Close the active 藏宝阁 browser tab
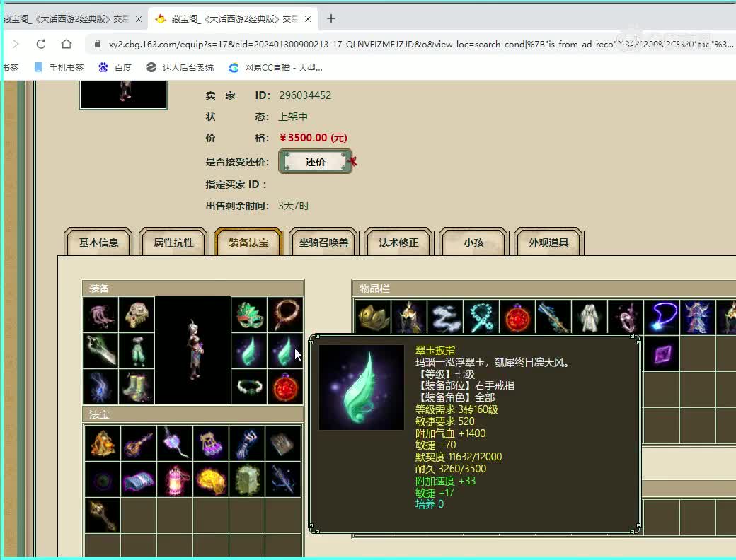The image size is (736, 560). pos(308,19)
